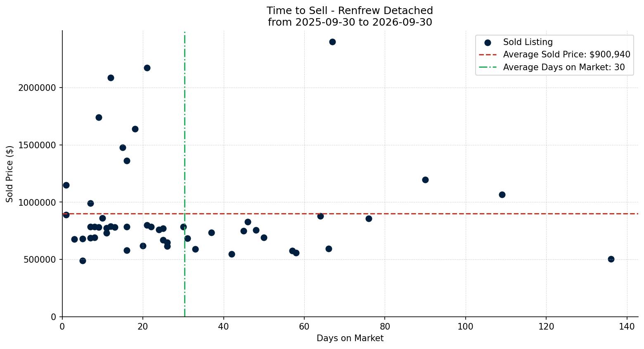Click the sold listing point at 42 days
This screenshot has height=349, width=644.
coord(232,254)
